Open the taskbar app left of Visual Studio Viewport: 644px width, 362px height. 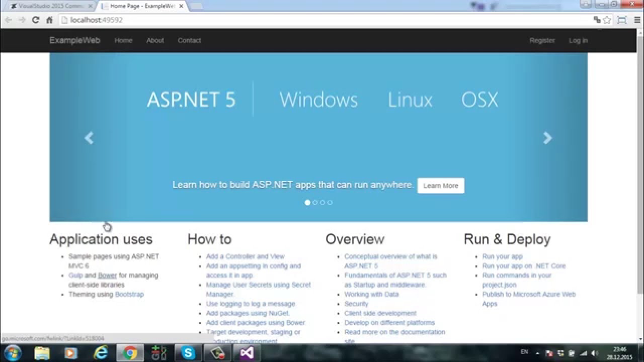pyautogui.click(x=218, y=353)
